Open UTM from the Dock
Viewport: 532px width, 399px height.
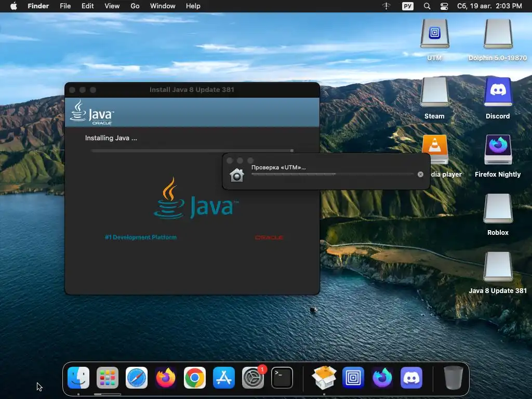pos(353,378)
